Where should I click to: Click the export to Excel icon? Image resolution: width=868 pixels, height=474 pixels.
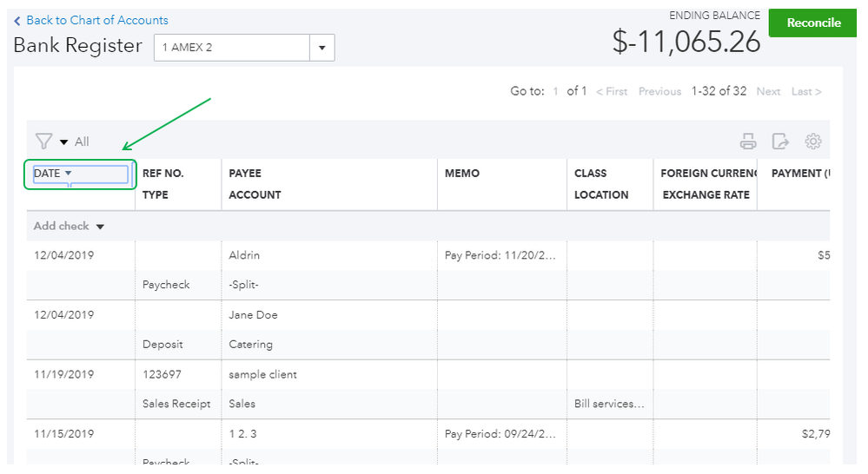pos(780,142)
